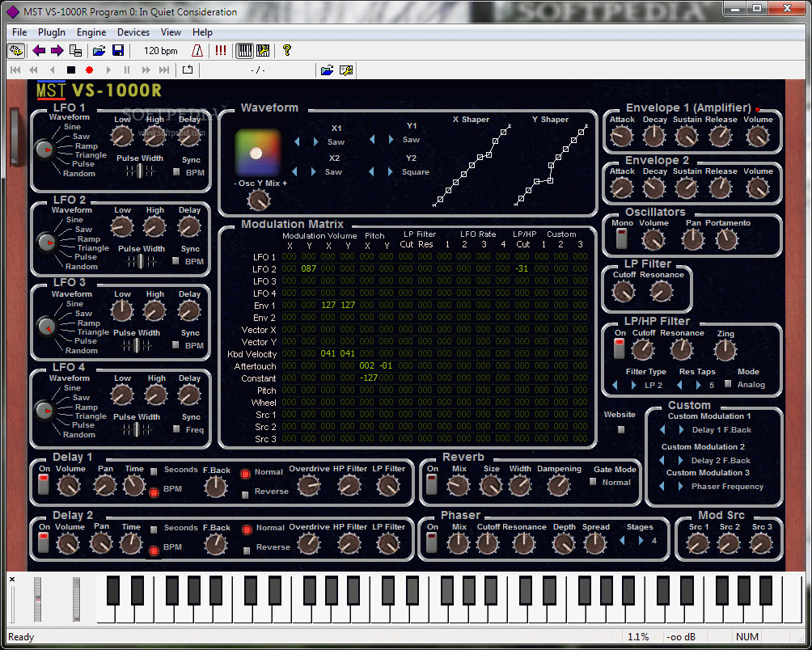
Task: Click Custom Modulation 1 next arrow
Action: tap(681, 429)
